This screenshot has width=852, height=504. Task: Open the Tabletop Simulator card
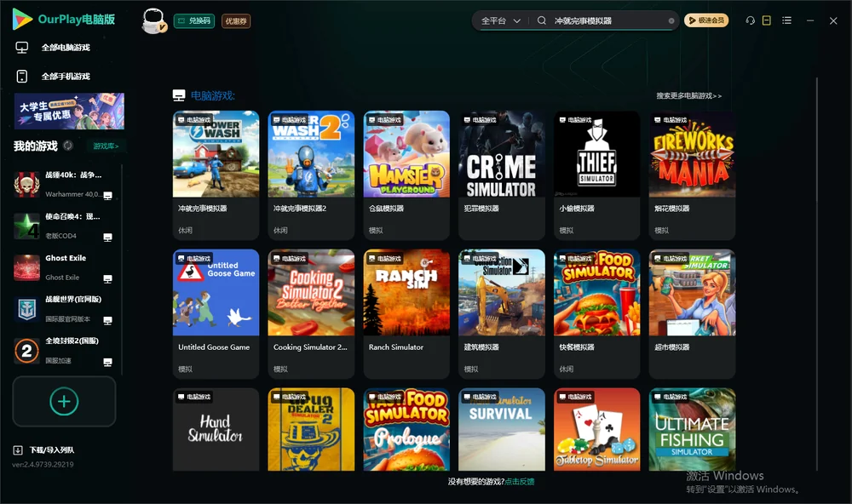pos(596,429)
